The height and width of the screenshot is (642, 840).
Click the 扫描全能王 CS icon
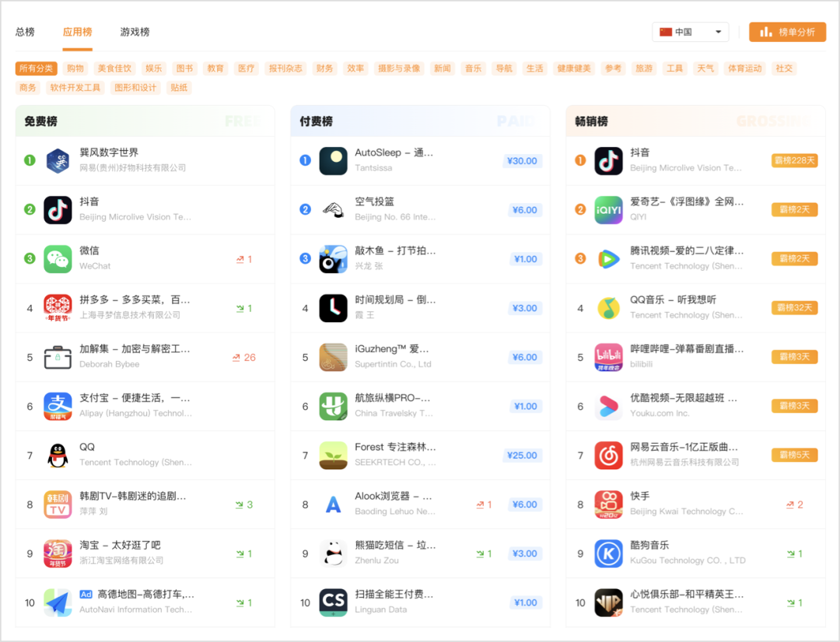pyautogui.click(x=333, y=603)
